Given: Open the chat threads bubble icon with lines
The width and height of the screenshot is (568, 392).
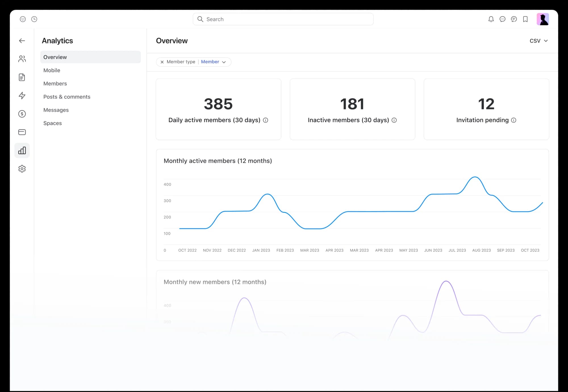Looking at the screenshot, I should click(514, 19).
